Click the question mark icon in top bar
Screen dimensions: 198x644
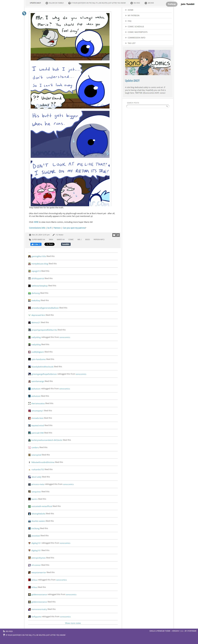(69, 3)
